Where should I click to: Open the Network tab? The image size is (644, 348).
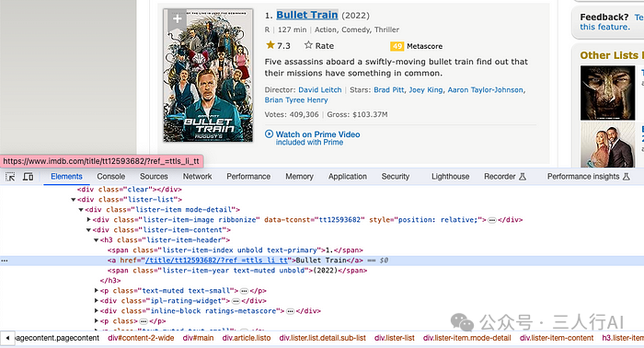(x=197, y=177)
